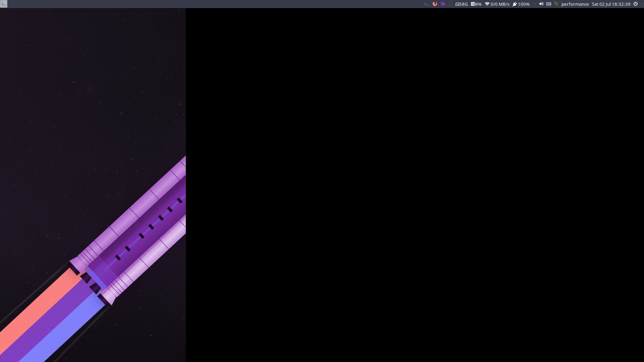Open the Wi-Fi network indicator

click(x=487, y=4)
